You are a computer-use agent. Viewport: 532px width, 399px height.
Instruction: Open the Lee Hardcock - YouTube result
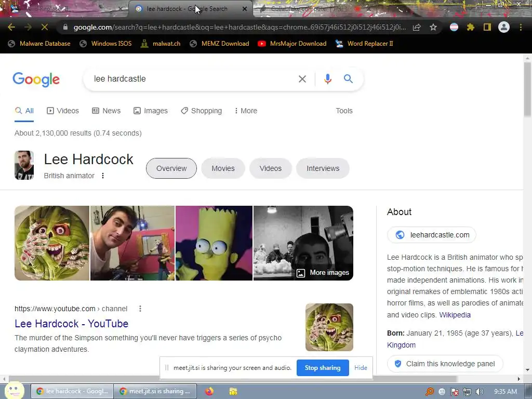(x=71, y=324)
